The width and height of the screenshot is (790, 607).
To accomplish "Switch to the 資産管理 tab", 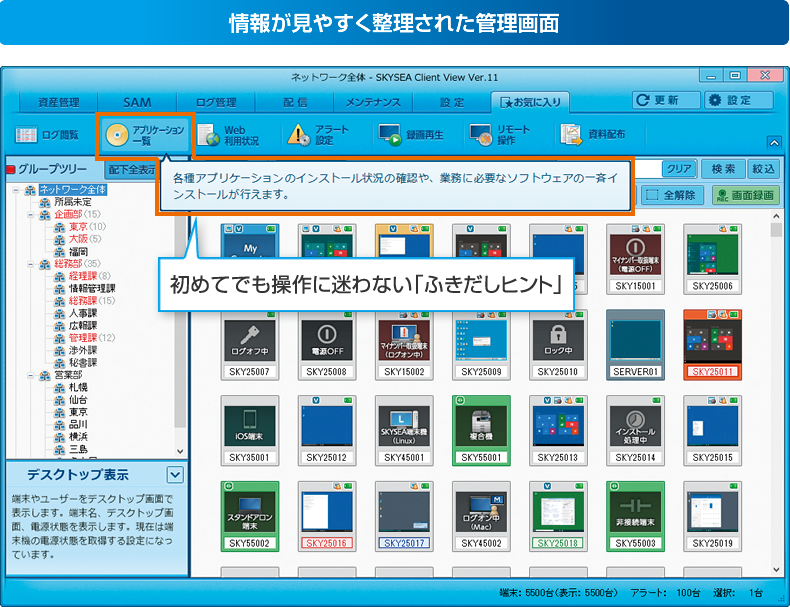I will coord(59,103).
